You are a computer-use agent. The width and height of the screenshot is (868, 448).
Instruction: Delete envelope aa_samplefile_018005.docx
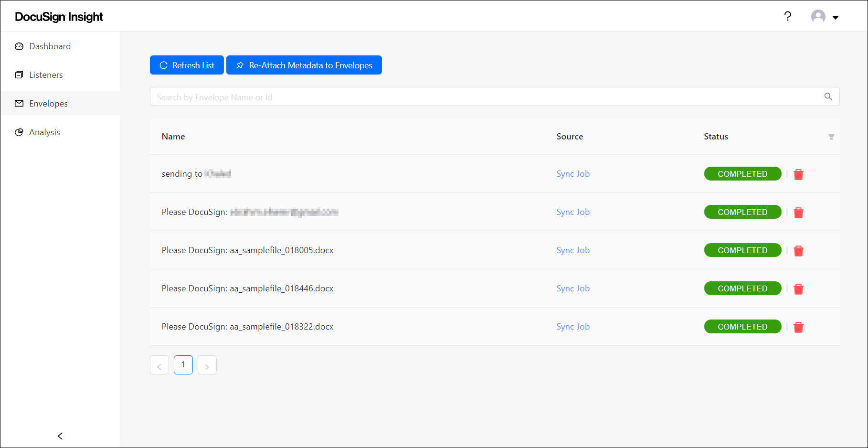click(x=798, y=251)
